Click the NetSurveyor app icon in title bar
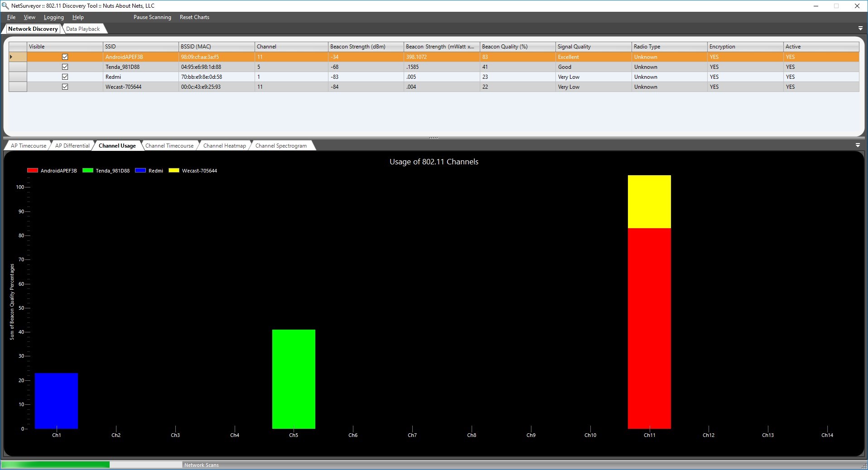 tap(5, 6)
